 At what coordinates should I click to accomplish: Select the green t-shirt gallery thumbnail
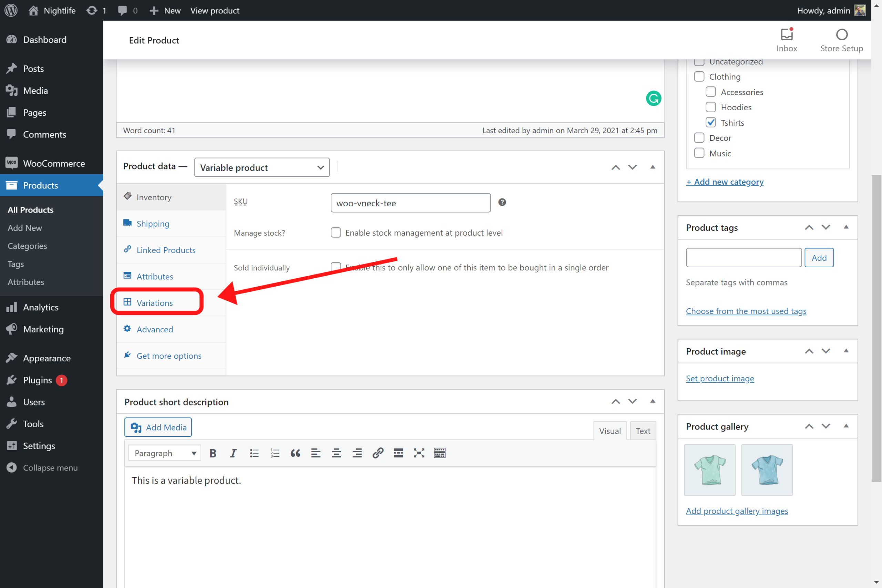pyautogui.click(x=709, y=470)
